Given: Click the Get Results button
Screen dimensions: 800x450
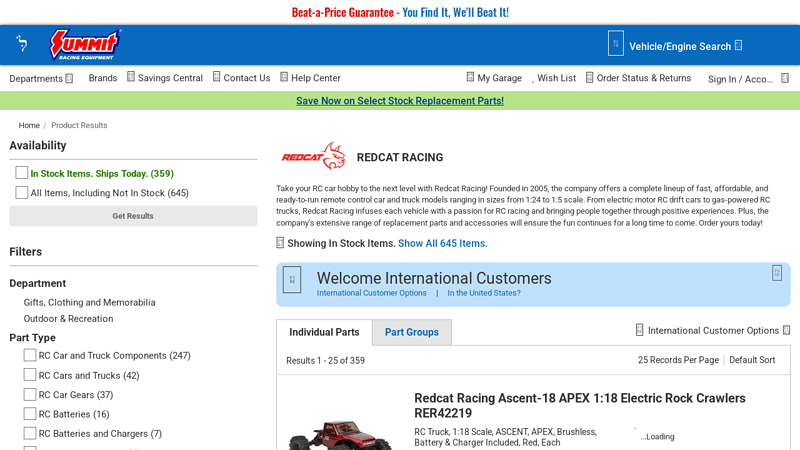Looking at the screenshot, I should pyautogui.click(x=133, y=216).
